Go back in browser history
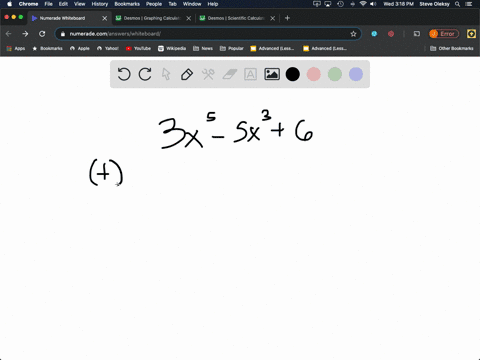The width and height of the screenshot is (480, 360). (x=9, y=34)
